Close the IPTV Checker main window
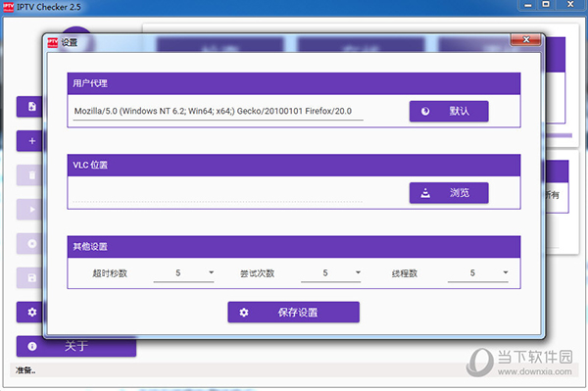588x391 pixels. 570,5
